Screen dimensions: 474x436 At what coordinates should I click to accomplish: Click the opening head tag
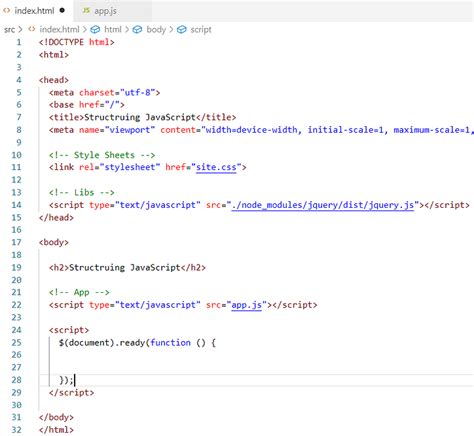click(54, 80)
